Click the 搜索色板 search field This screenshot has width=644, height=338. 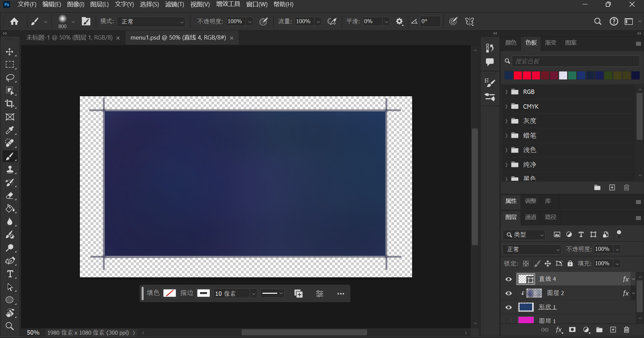click(575, 61)
